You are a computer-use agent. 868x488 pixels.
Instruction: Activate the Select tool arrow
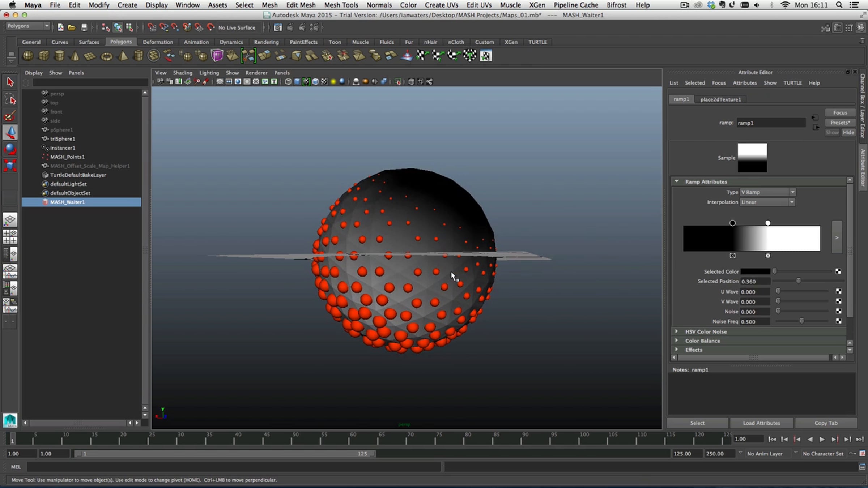click(x=10, y=82)
